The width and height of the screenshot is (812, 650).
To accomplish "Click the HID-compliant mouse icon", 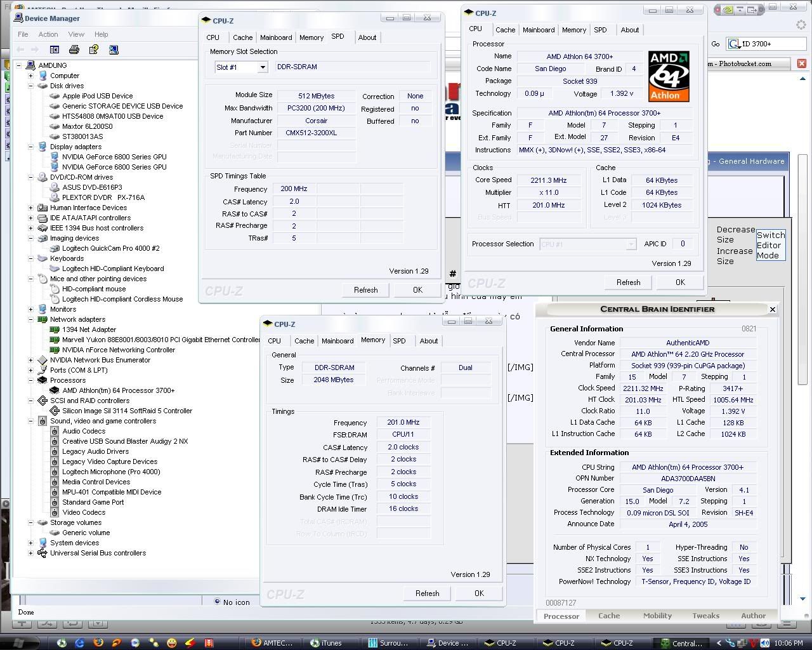I will (x=55, y=289).
